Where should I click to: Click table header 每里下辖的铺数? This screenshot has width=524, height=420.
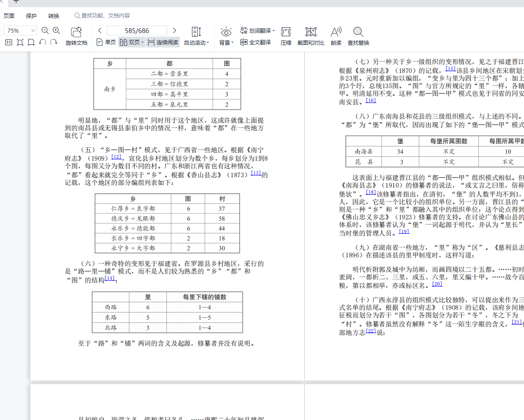204,297
